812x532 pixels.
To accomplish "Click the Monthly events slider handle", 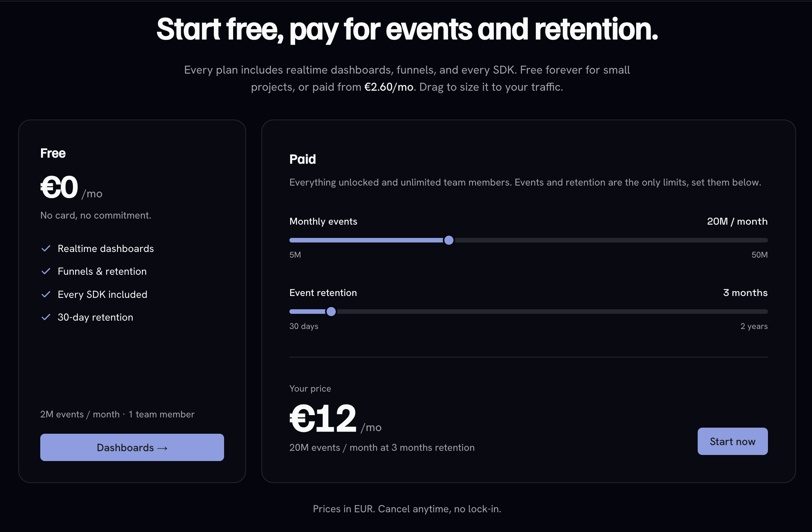I will (449, 240).
